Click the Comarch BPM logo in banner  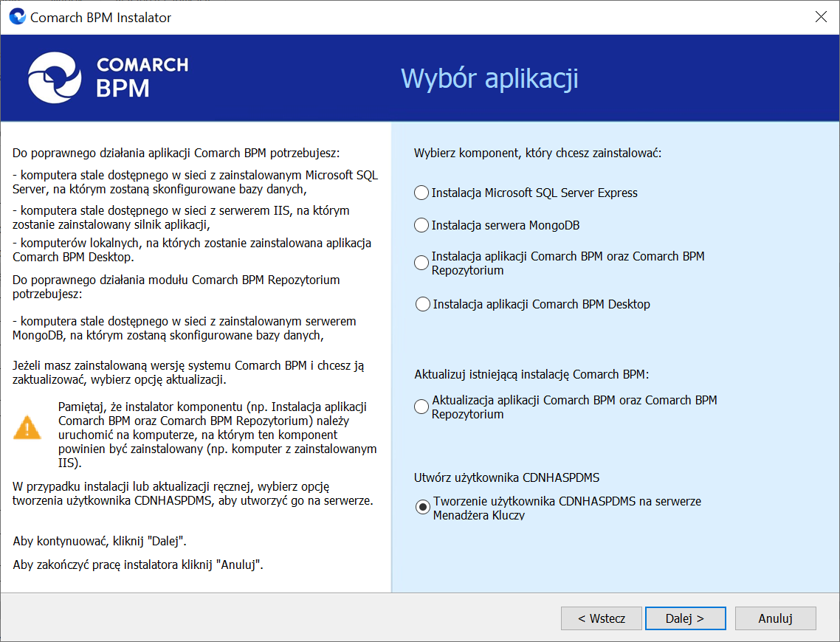tap(109, 77)
